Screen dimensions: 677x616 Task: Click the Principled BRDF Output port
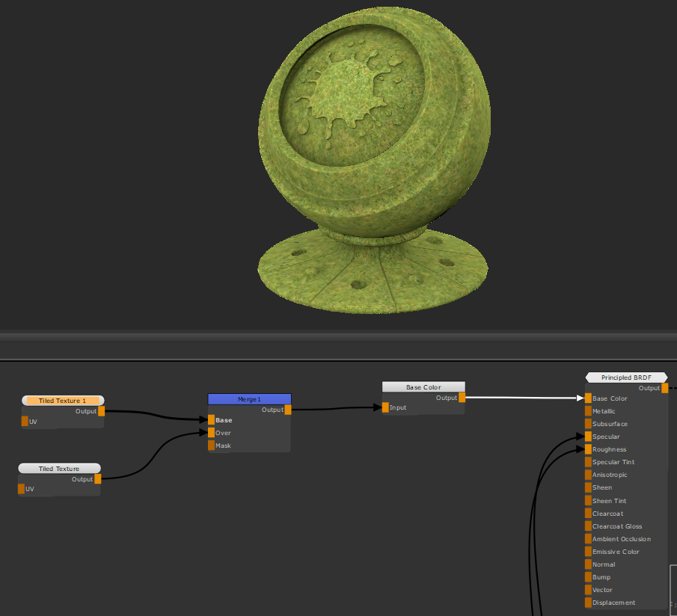(x=664, y=388)
